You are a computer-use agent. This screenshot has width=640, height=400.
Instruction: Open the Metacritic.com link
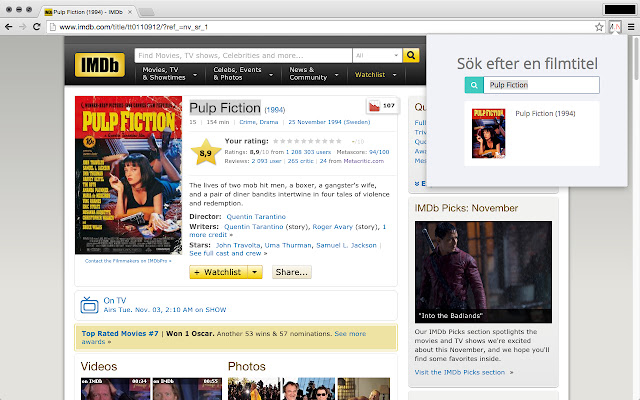click(x=363, y=161)
